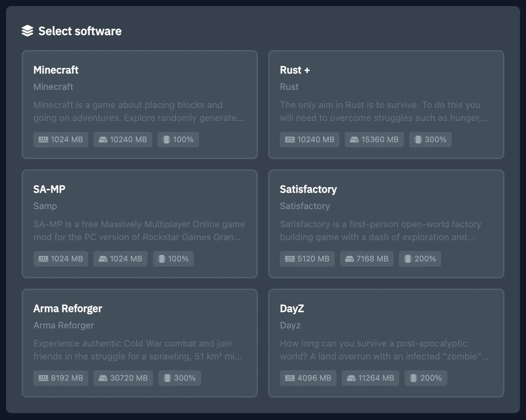Choose the Rust + server software
The image size is (526, 420).
(386, 105)
